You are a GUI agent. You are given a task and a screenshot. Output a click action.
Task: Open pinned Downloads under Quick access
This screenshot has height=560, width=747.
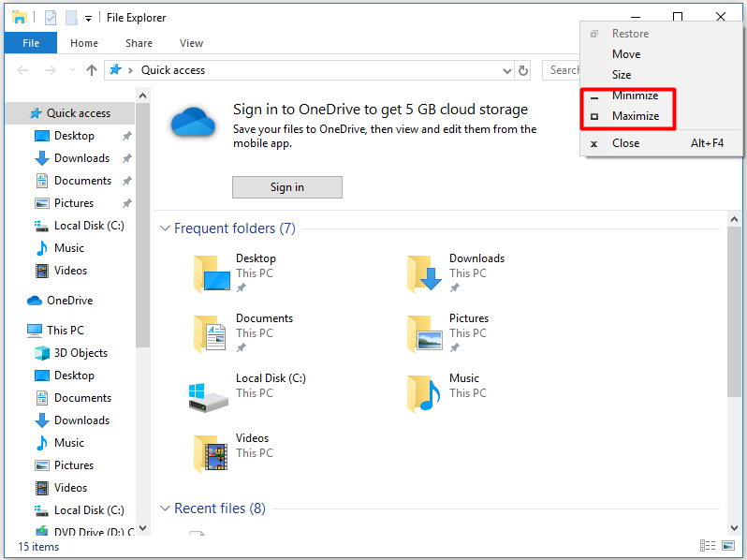click(x=70, y=158)
